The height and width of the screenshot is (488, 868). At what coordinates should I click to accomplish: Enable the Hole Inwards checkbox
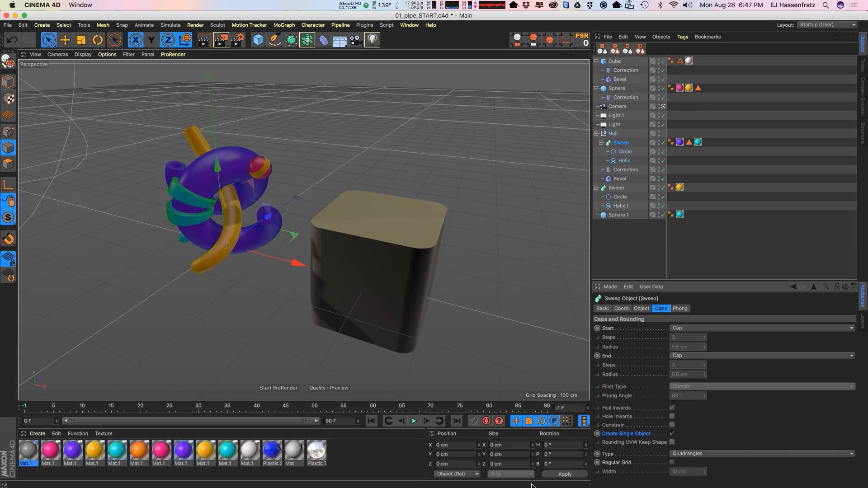[672, 416]
